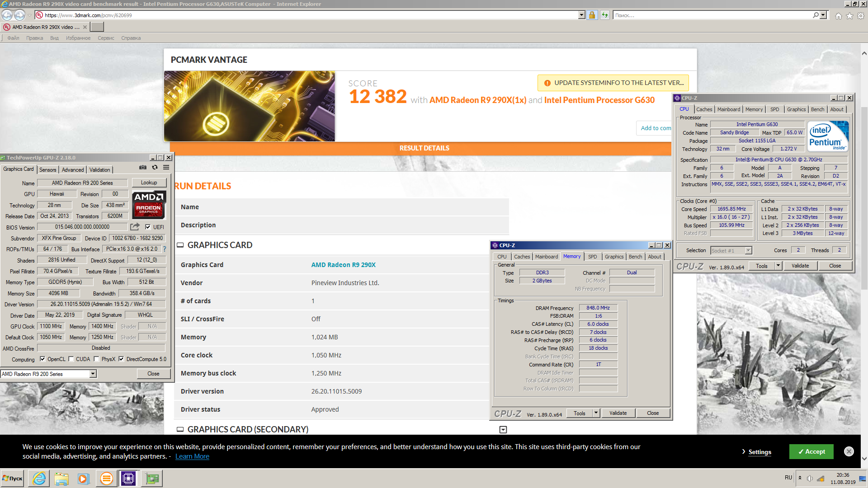
Task: Click the Lookup button in GPU-Z
Action: point(149,183)
